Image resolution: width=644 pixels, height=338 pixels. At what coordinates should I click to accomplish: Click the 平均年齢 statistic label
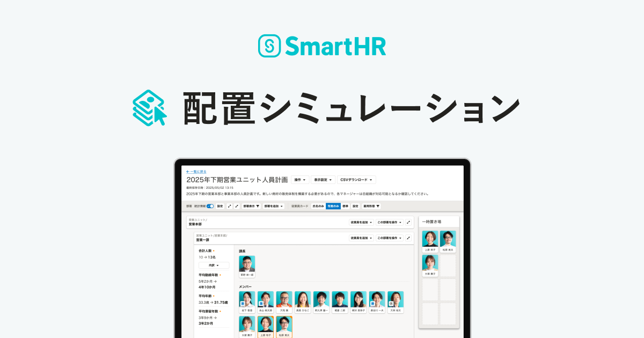click(x=206, y=296)
